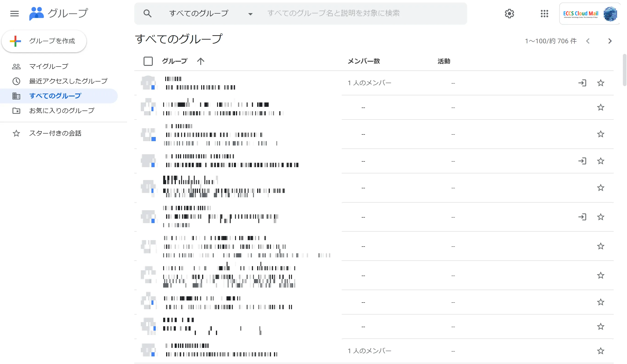Star the fifth group in the list
This screenshot has height=364, width=627.
[600, 187]
